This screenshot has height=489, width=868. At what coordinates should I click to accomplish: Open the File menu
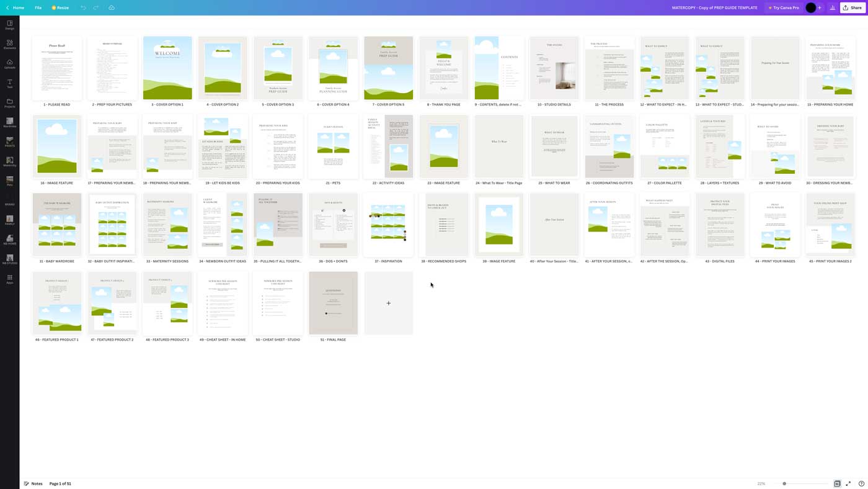coord(38,7)
